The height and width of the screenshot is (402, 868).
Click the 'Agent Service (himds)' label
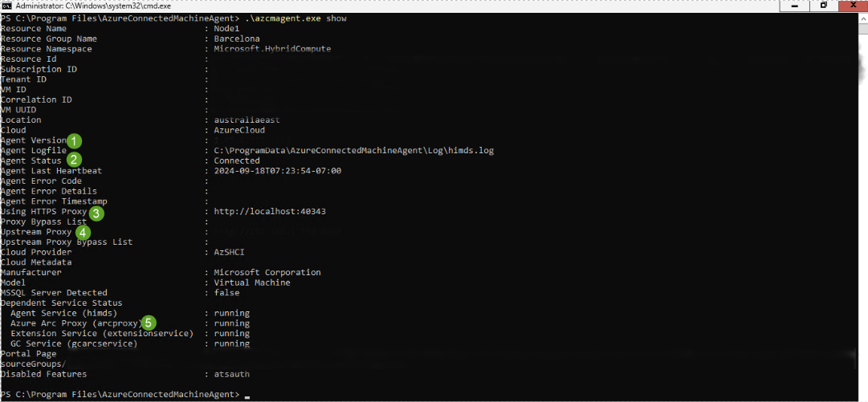64,313
